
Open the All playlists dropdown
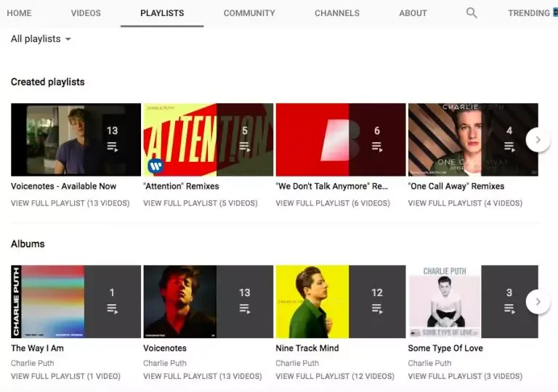coord(41,38)
